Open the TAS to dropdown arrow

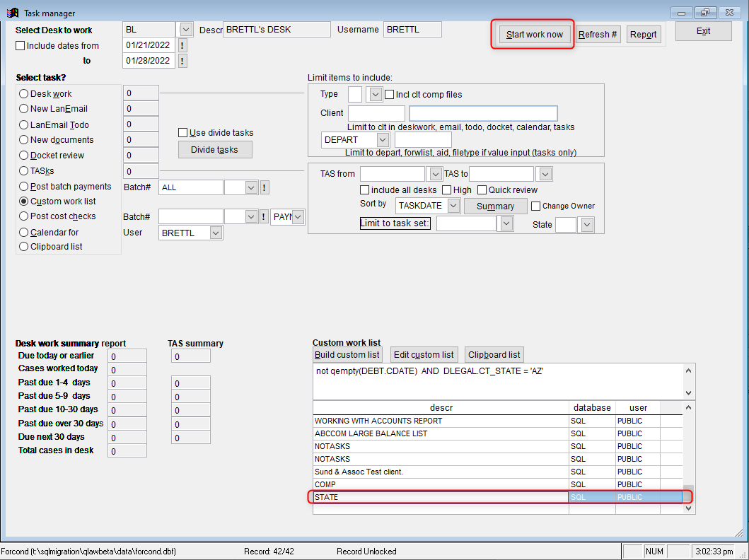[545, 174]
